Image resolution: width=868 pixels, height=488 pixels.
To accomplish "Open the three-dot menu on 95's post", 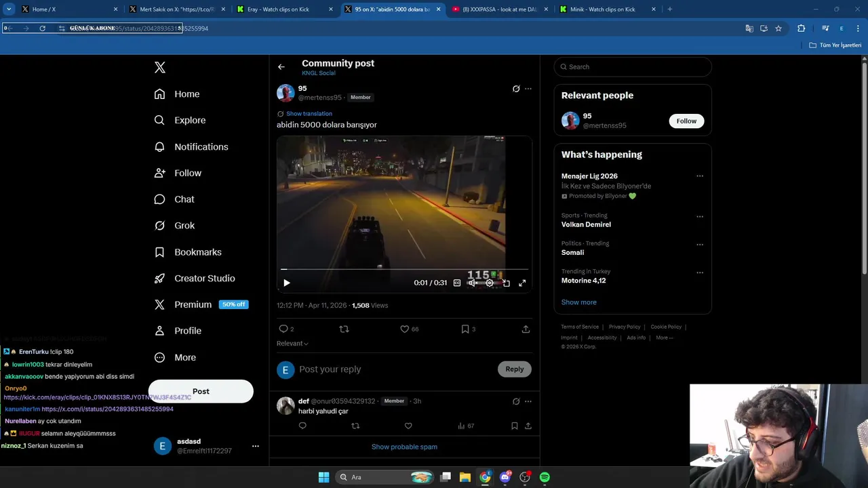I will 528,89.
